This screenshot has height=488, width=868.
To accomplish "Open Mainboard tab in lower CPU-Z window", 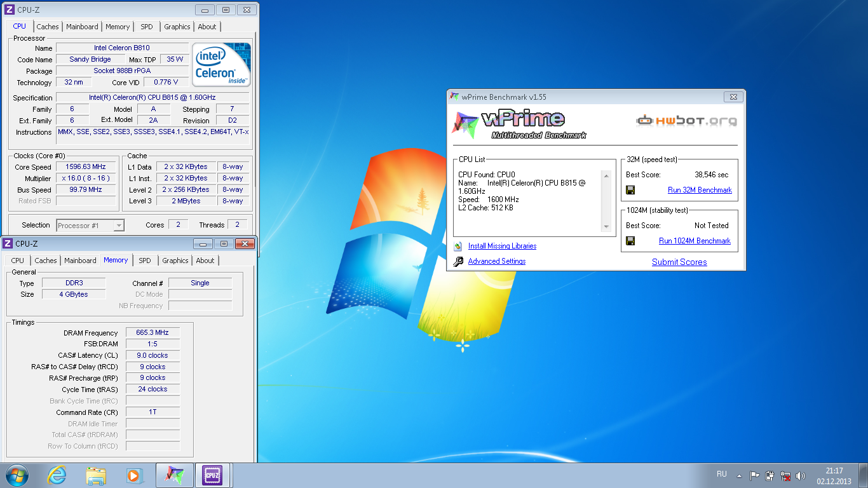I will tap(81, 261).
